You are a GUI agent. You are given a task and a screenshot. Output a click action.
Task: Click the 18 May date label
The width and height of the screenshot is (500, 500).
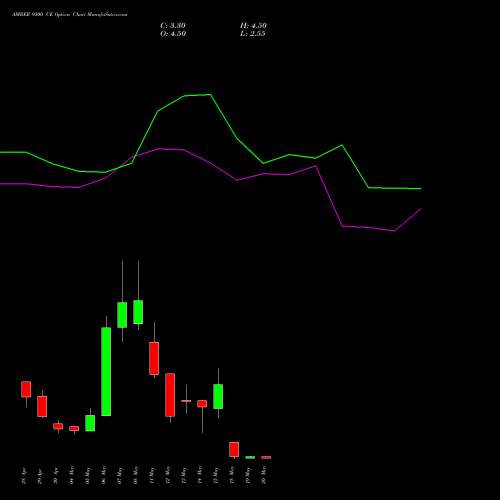[x=232, y=475]
